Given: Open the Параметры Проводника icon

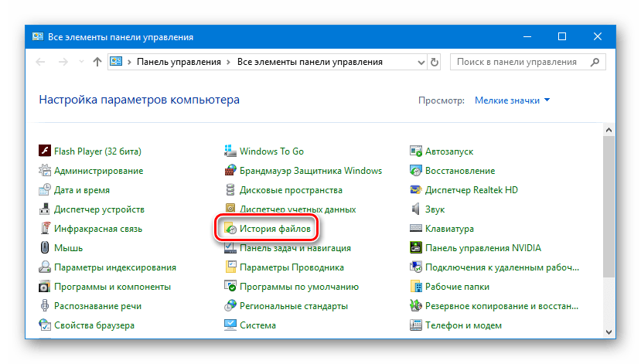Looking at the screenshot, I should tap(230, 267).
